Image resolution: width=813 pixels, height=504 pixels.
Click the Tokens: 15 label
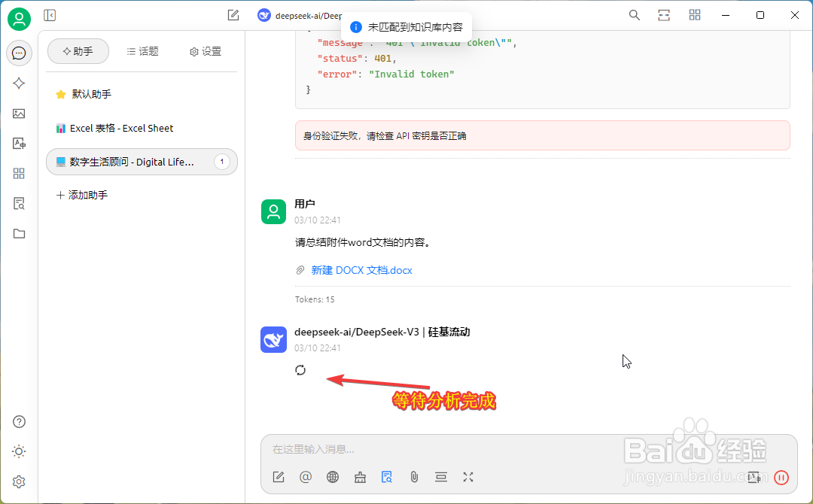[x=315, y=299]
